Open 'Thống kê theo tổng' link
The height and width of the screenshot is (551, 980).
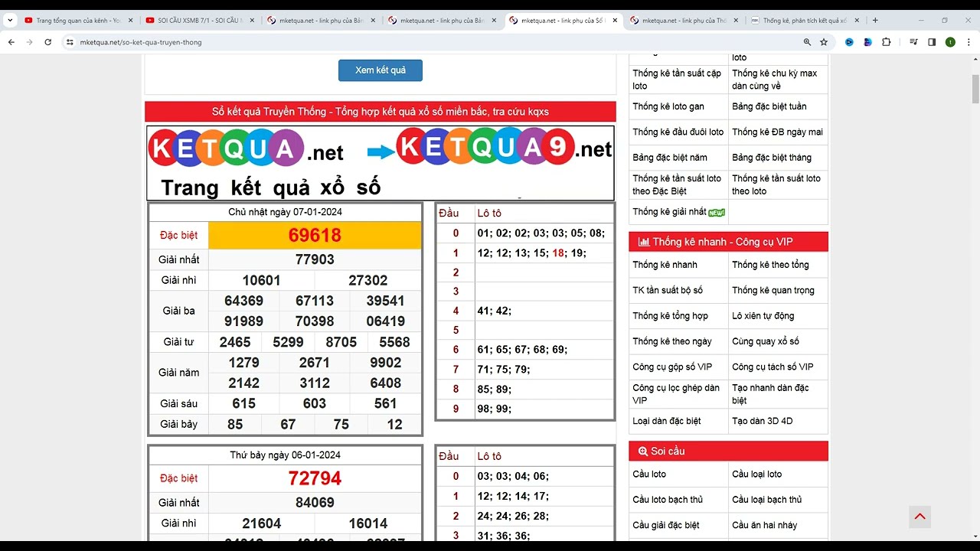tap(770, 265)
